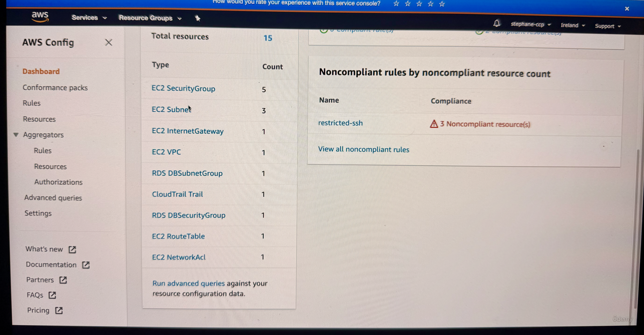The image size is (644, 335).
Task: Click external link icon beside Pricing
Action: (59, 310)
